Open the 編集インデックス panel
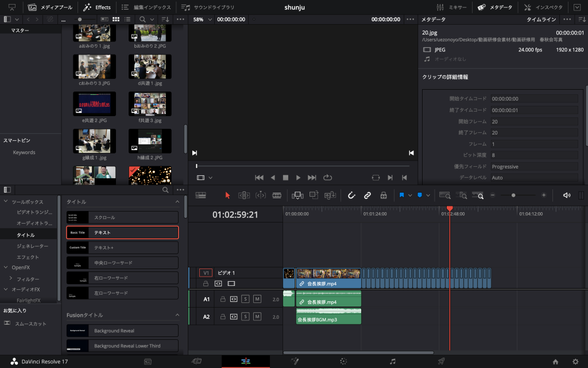Viewport: 588px width, 368px height. (x=146, y=7)
